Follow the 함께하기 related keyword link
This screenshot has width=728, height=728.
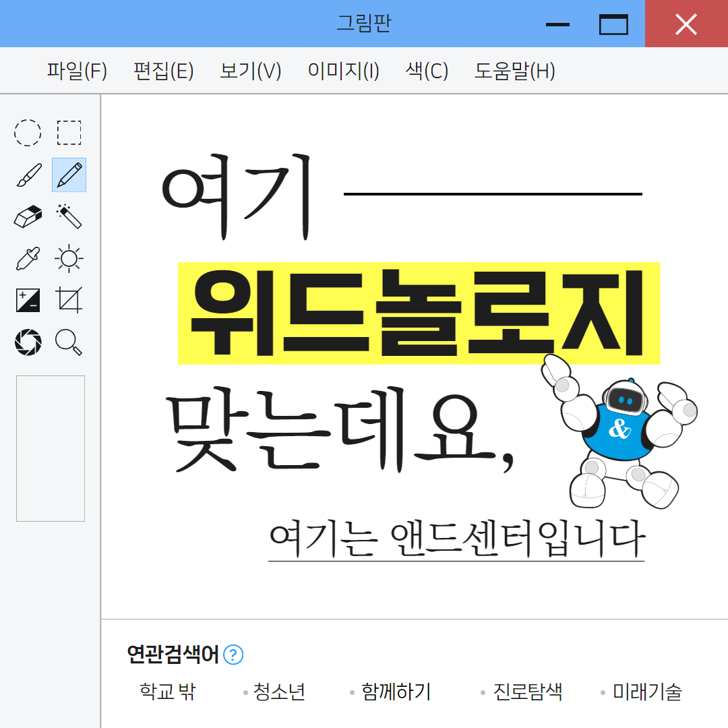pyautogui.click(x=396, y=692)
